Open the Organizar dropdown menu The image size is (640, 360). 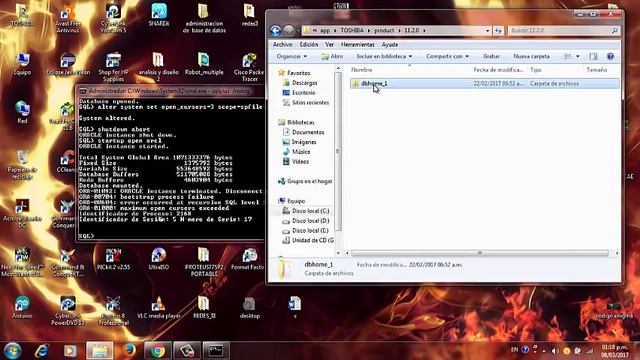(x=291, y=56)
